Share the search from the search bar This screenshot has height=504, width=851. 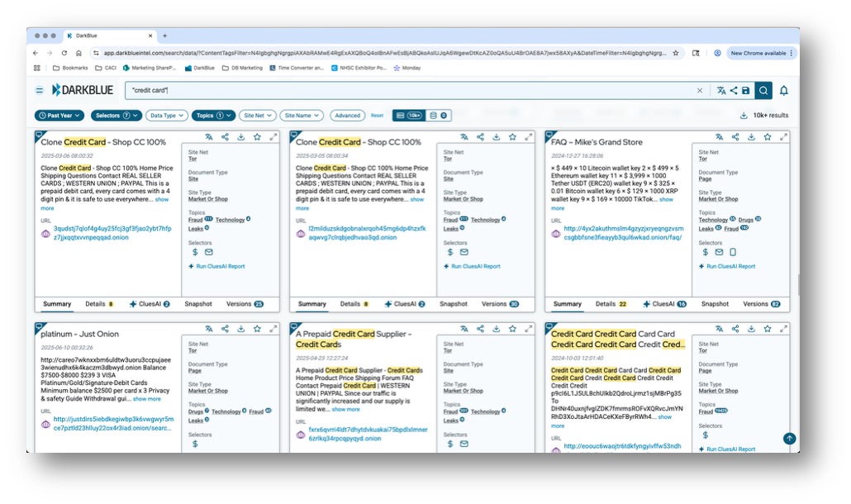734,91
